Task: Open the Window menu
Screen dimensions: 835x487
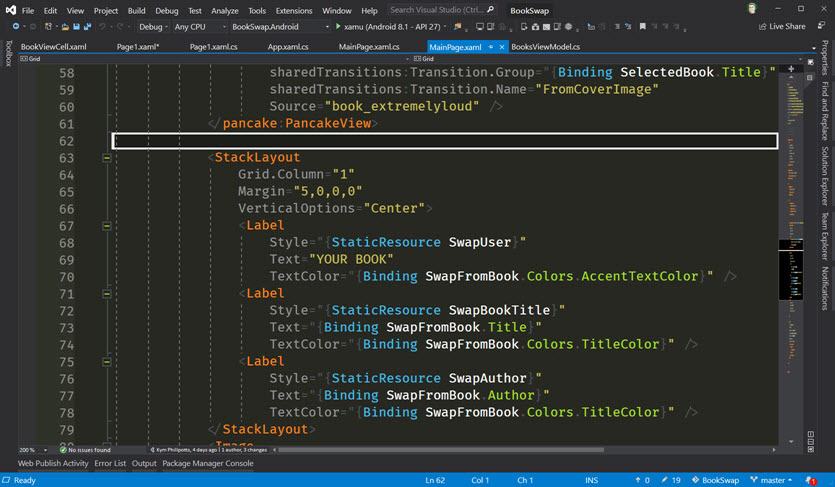Action: [337, 11]
